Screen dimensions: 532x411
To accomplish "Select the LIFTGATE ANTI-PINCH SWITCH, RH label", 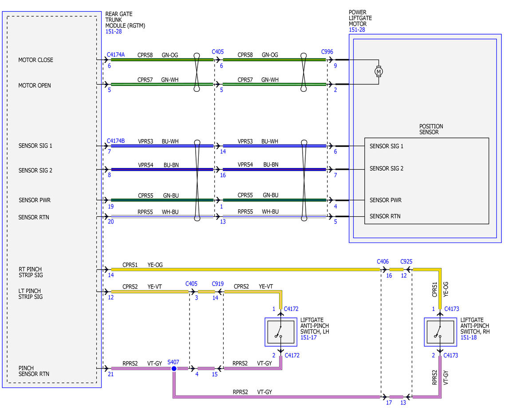I will 475,326.
